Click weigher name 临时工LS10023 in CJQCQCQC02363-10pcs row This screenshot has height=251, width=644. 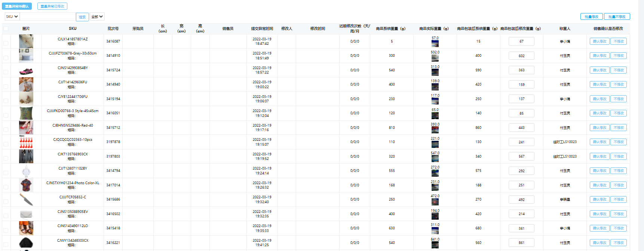pyautogui.click(x=565, y=142)
